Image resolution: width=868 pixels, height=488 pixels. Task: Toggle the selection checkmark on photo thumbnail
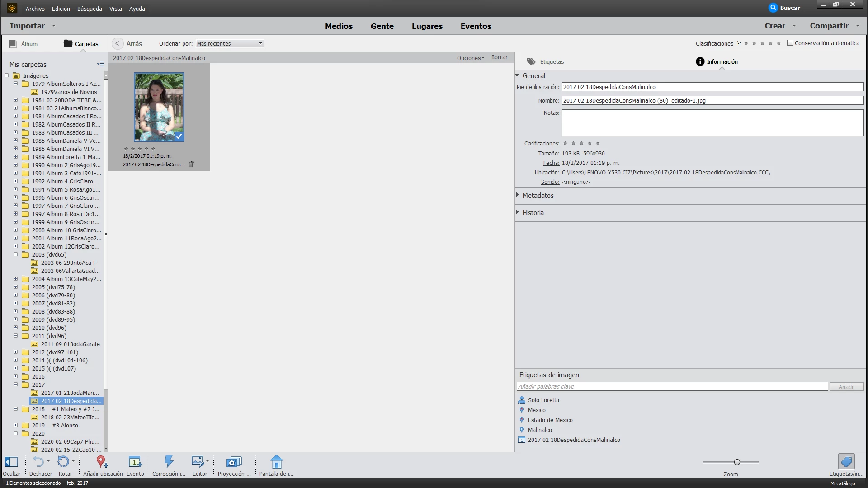(179, 136)
